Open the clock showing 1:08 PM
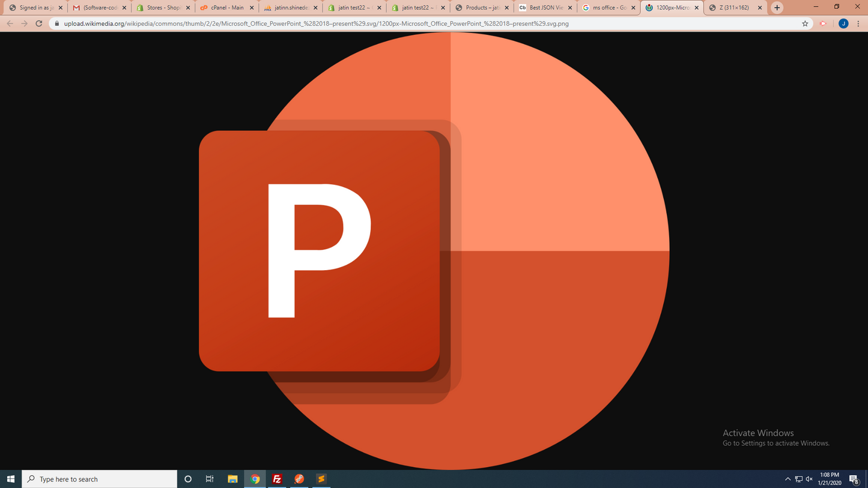This screenshot has height=488, width=868. tap(830, 479)
